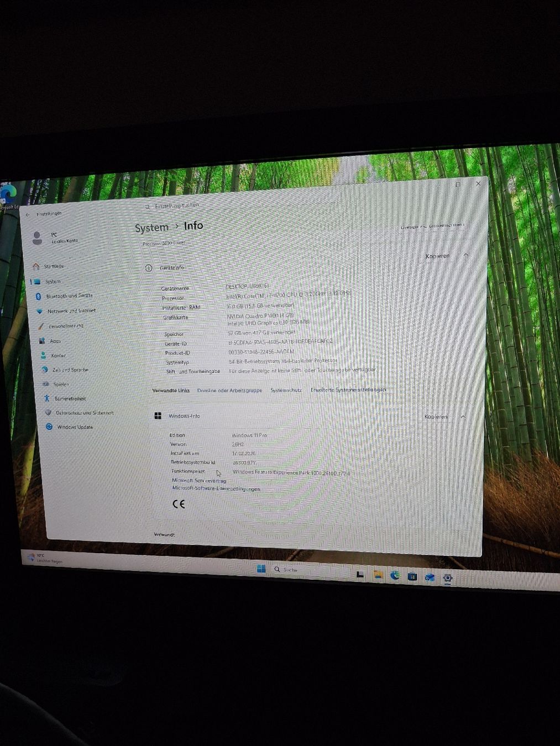Open Konten settings
560x746 pixels.
[58, 355]
